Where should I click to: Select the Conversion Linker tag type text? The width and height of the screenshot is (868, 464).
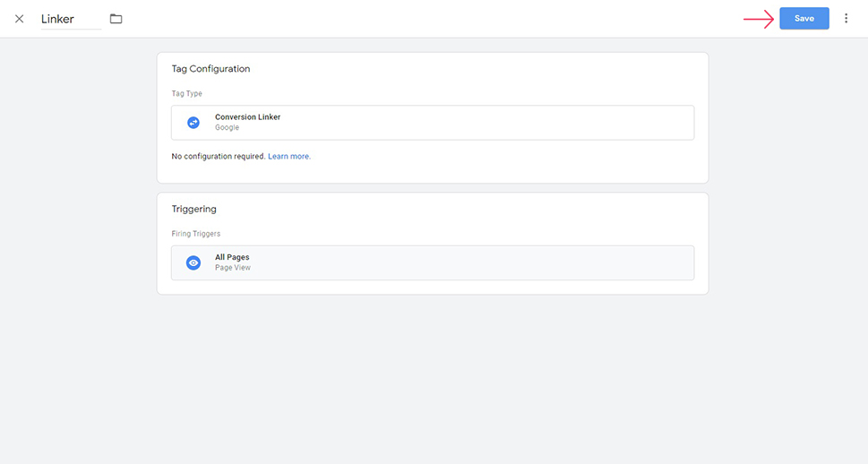(247, 116)
